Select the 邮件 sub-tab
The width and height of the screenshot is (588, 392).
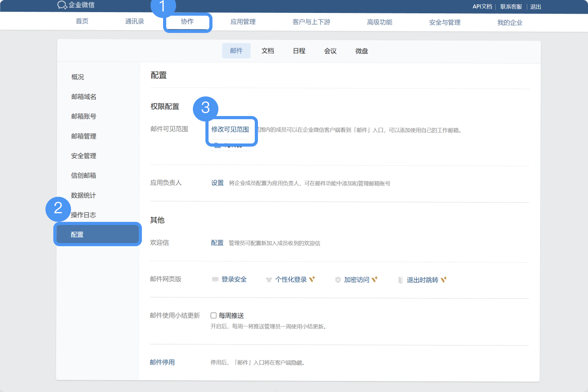point(236,51)
